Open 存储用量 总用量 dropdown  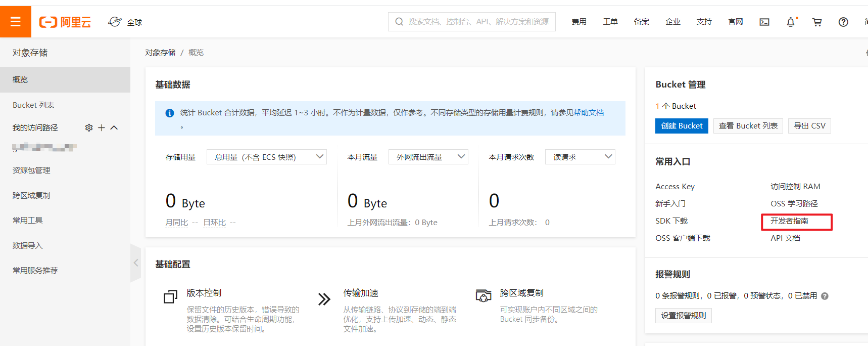(267, 157)
